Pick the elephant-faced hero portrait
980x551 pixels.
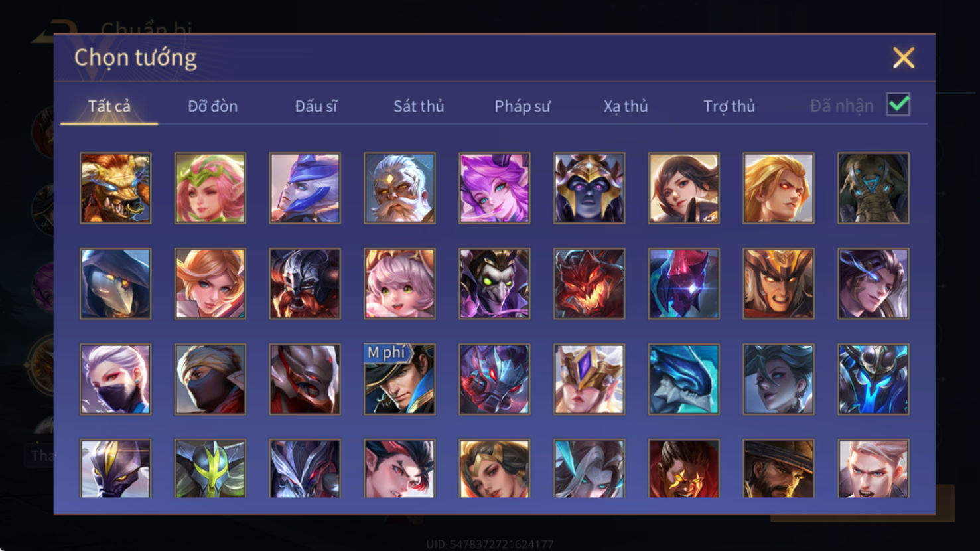(x=873, y=188)
